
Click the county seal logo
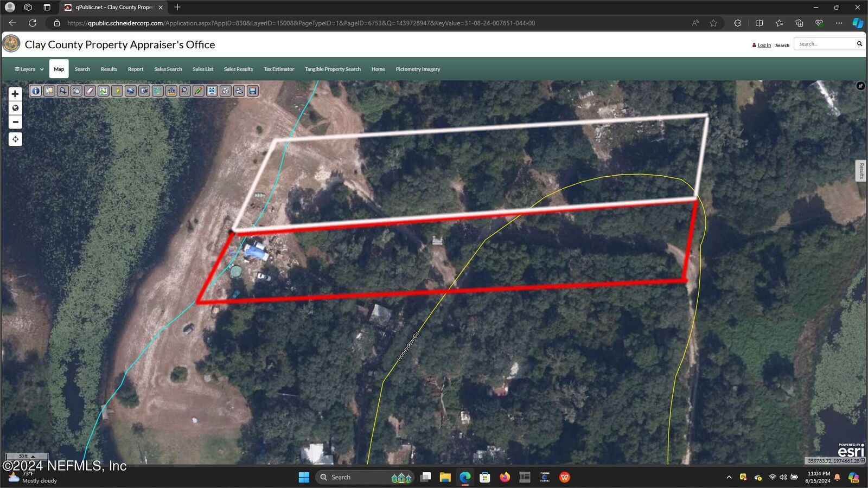pos(11,44)
